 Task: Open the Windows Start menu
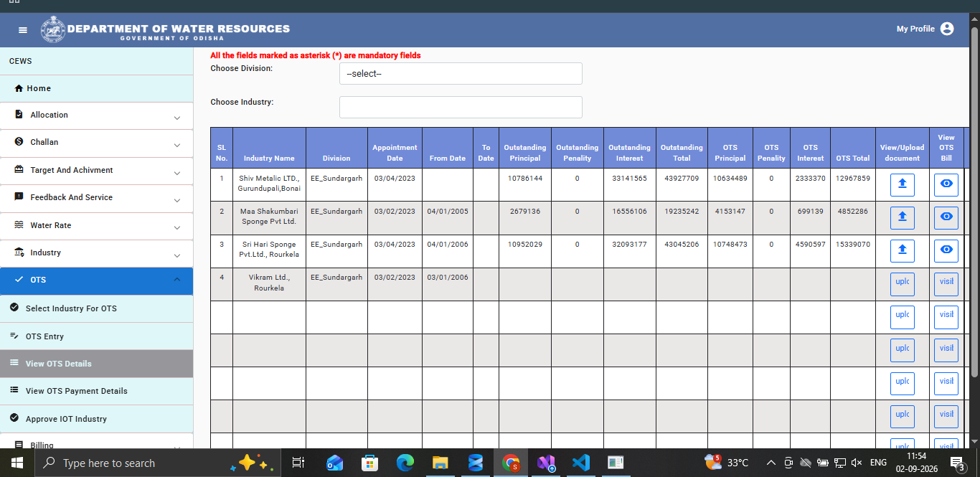pos(17,463)
